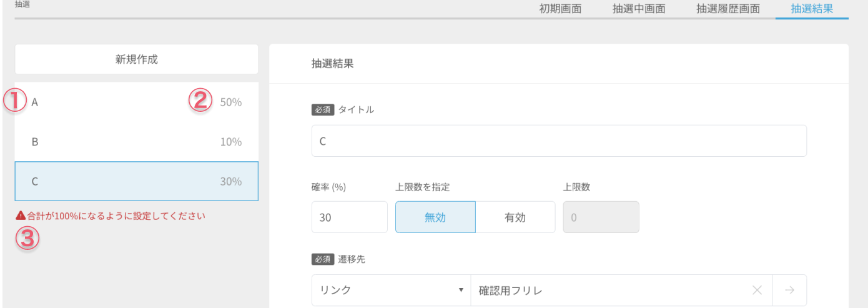Select the 抽選結果 tab

tap(812, 9)
